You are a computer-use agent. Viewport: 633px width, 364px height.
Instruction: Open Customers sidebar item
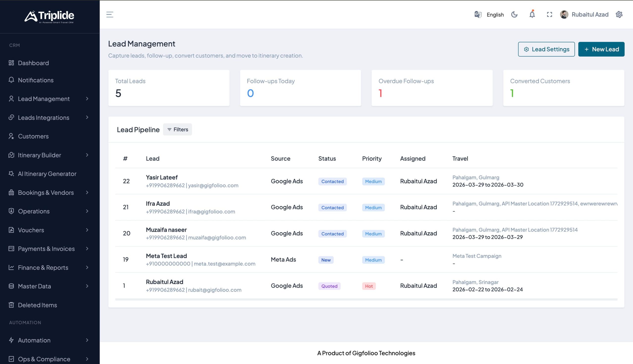33,136
